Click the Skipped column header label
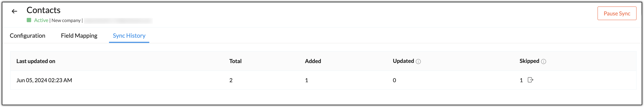This screenshot has width=644, height=107. coord(529,61)
